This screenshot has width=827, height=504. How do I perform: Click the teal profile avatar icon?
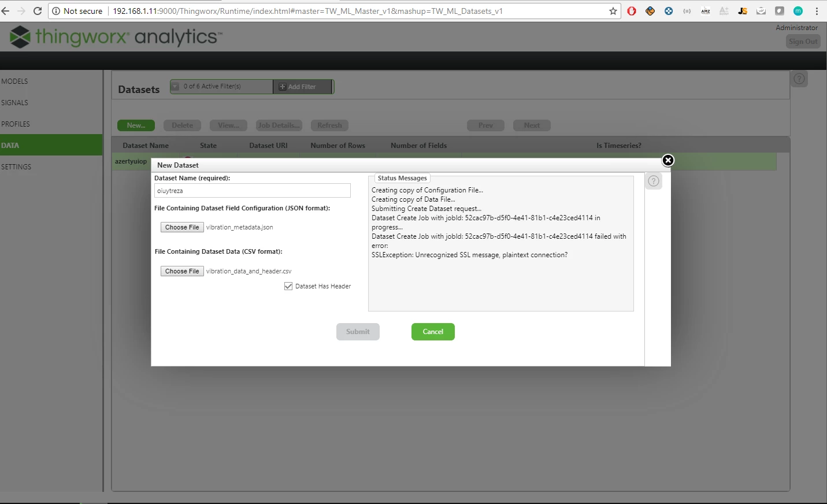click(x=798, y=11)
